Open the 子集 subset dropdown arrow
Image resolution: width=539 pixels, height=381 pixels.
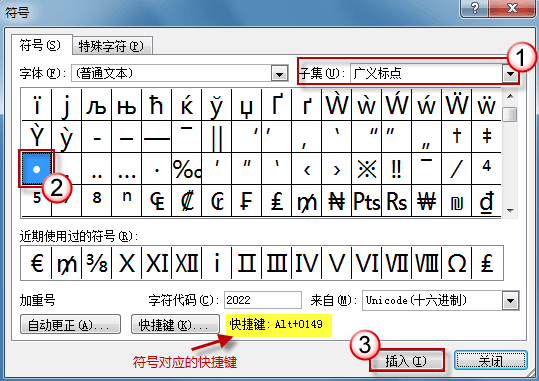pyautogui.click(x=510, y=74)
